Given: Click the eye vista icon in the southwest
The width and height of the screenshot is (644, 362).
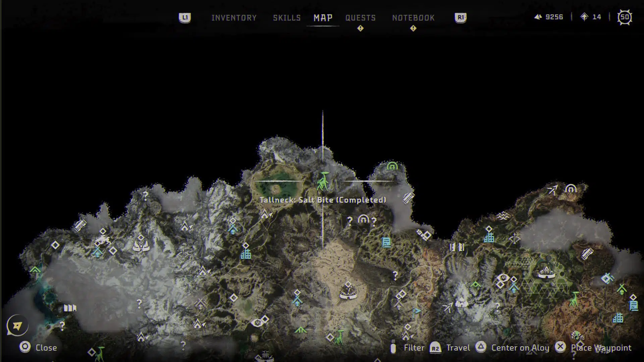Looking at the screenshot, I should click(x=257, y=322).
